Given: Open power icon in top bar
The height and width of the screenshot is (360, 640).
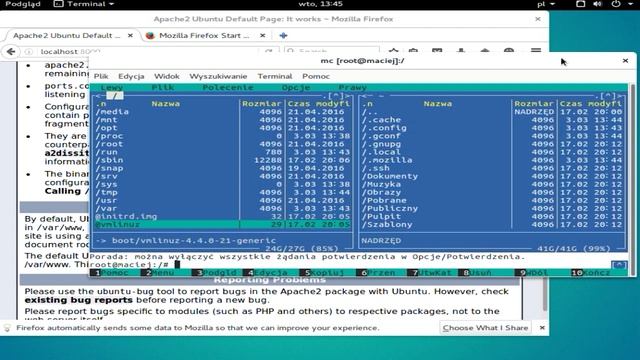Looking at the screenshot, I should pos(616,4).
